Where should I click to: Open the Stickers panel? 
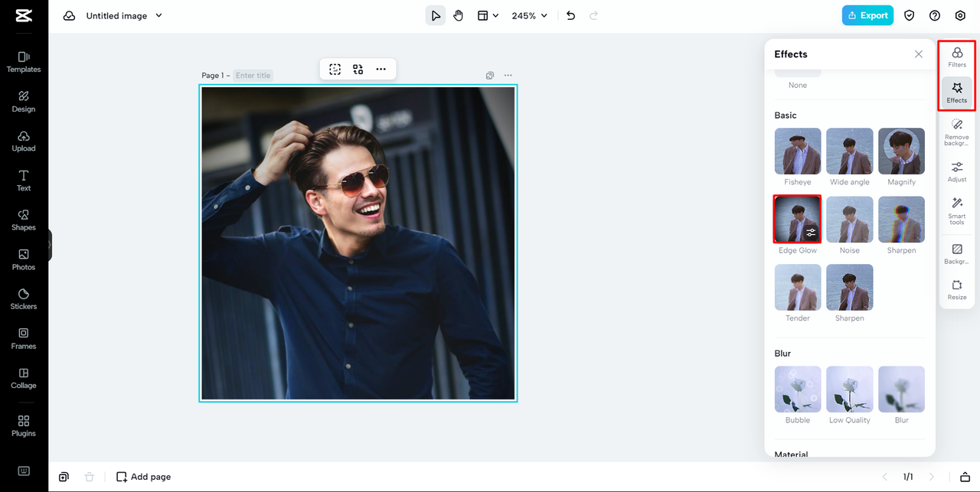pyautogui.click(x=24, y=298)
